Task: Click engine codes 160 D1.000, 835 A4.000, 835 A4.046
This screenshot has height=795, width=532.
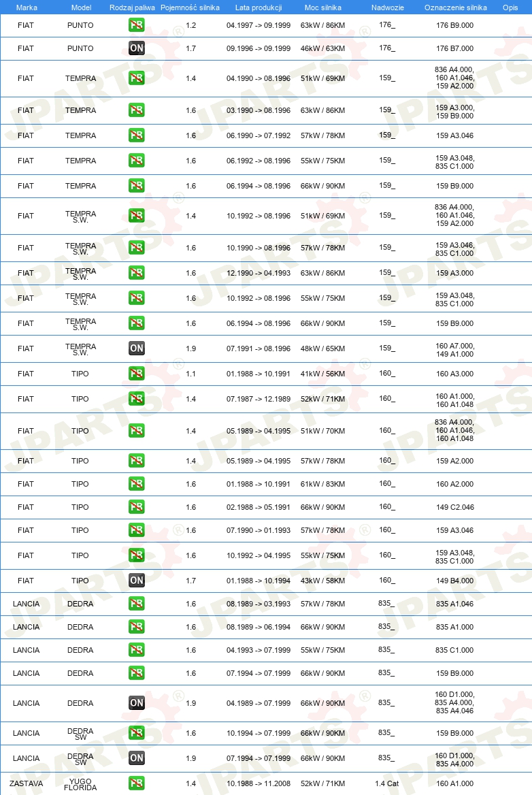Action: click(x=454, y=702)
